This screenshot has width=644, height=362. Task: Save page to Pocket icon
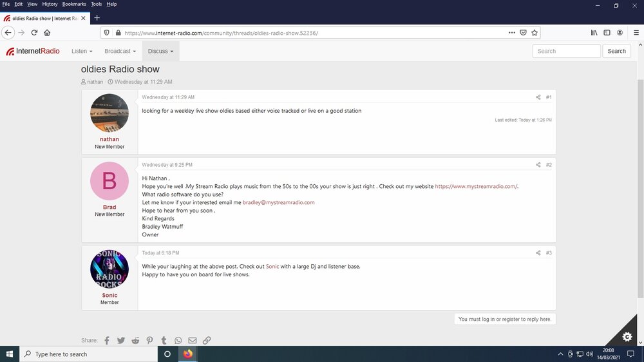(x=523, y=33)
